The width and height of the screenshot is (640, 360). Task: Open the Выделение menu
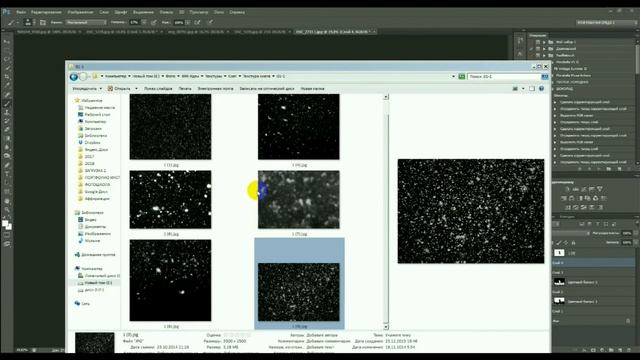coord(144,12)
